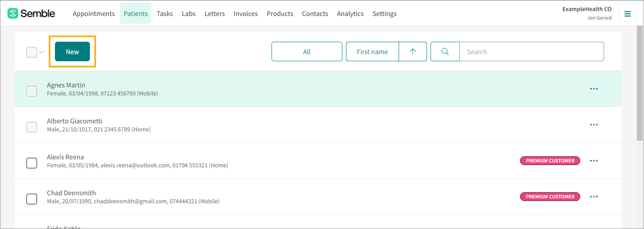
Task: Open the First name sort dropdown
Action: coord(372,51)
